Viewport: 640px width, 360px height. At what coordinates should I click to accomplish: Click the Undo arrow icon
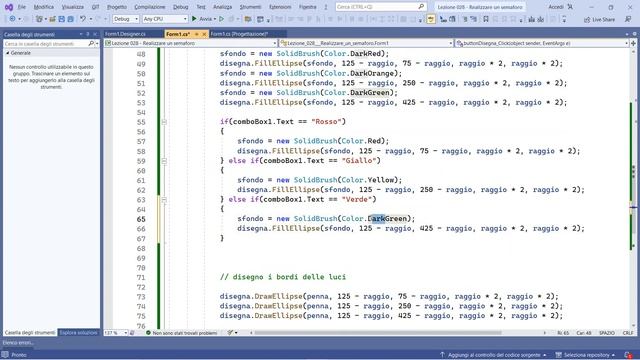pos(83,19)
